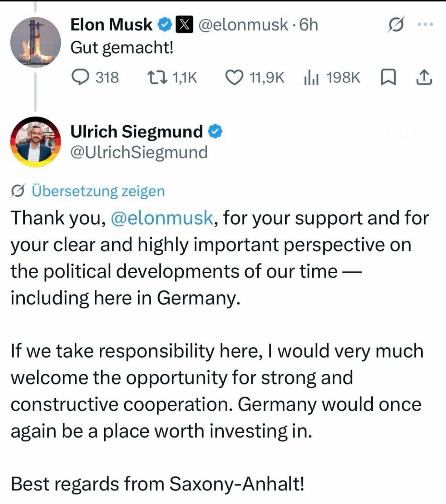446x504 pixels.
Task: Tap Ulrich Siegmund's verified checkmark
Action: 215,132
